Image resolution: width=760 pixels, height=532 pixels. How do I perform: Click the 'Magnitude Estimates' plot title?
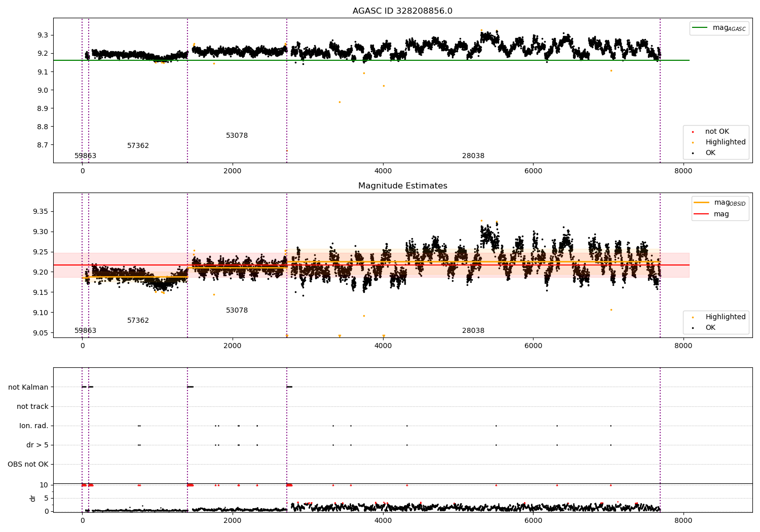point(402,186)
